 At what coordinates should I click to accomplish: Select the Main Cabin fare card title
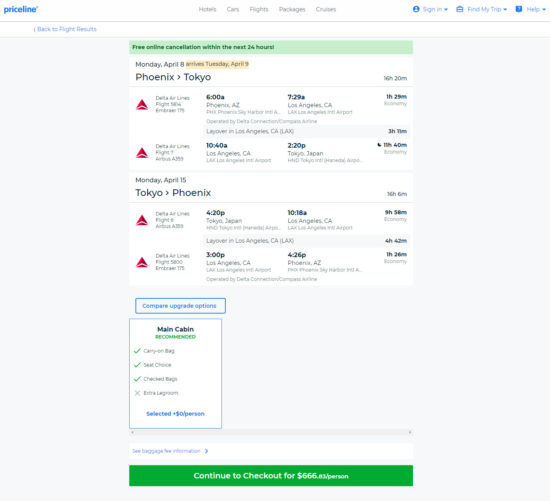coord(175,329)
